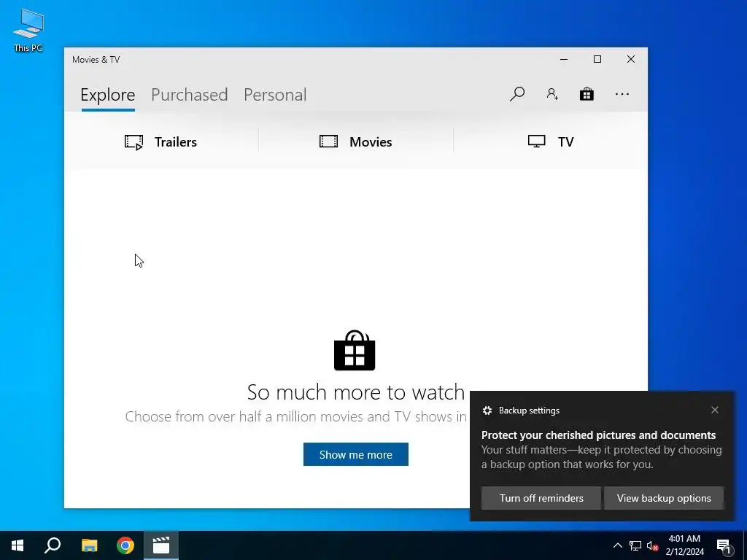Click the Backup settings gear icon

[x=487, y=411]
